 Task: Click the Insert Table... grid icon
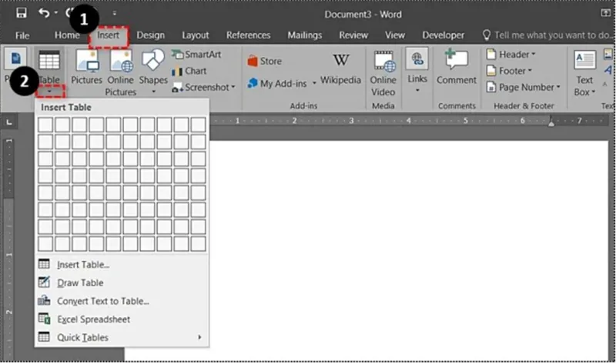coord(44,264)
